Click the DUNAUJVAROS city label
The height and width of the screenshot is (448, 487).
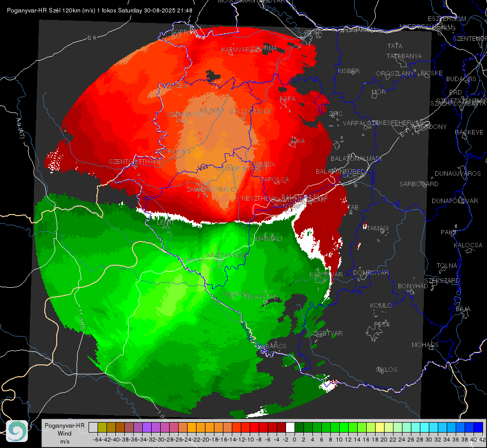[x=458, y=174]
